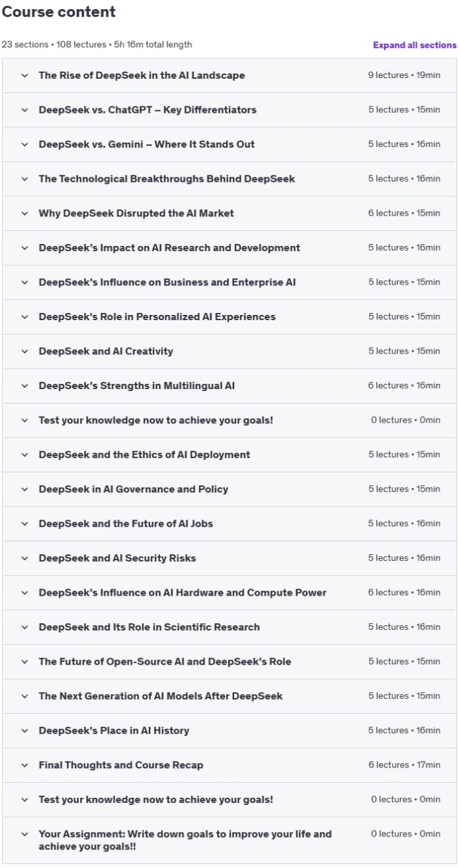
Task: Expand Your Assignment: Write down goals section
Action: [229, 840]
